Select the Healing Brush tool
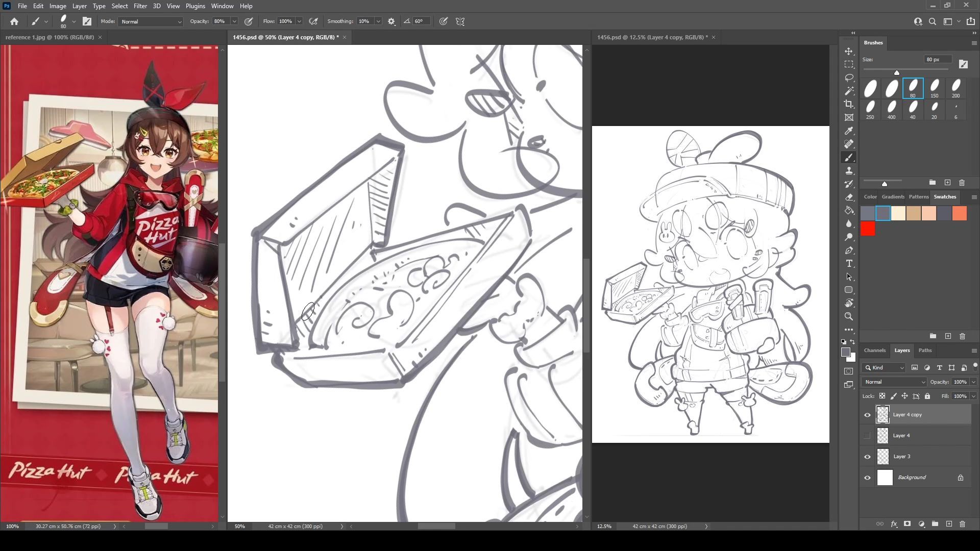Screen dimensions: 980x551 coord(849,144)
